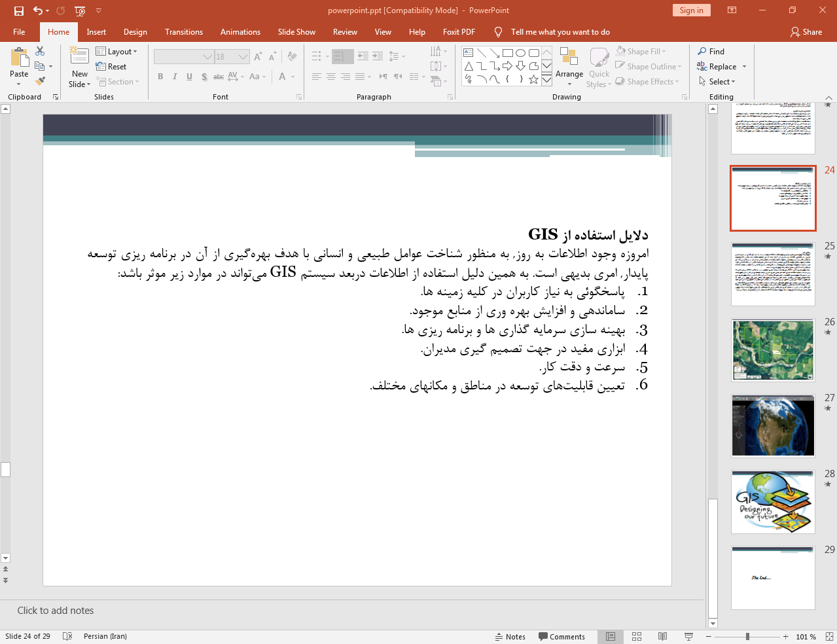Click the Replace button

click(717, 66)
